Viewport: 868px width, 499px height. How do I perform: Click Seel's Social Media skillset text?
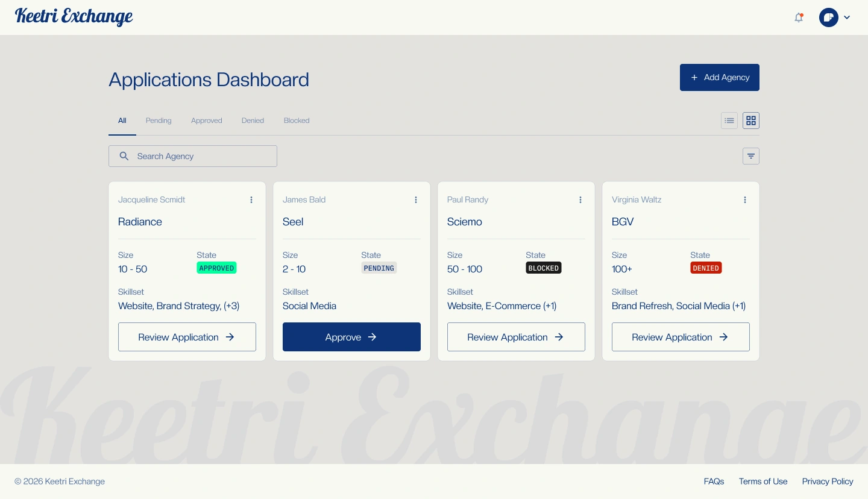click(309, 306)
